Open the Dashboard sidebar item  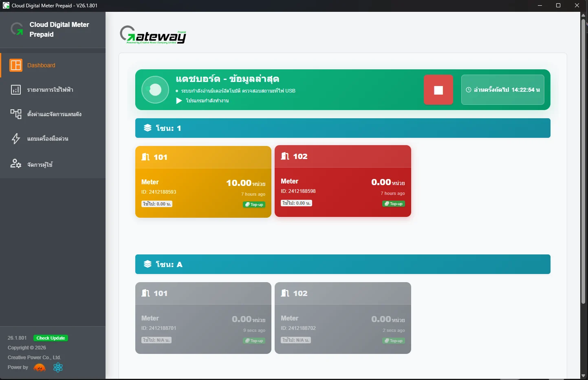[x=53, y=65]
